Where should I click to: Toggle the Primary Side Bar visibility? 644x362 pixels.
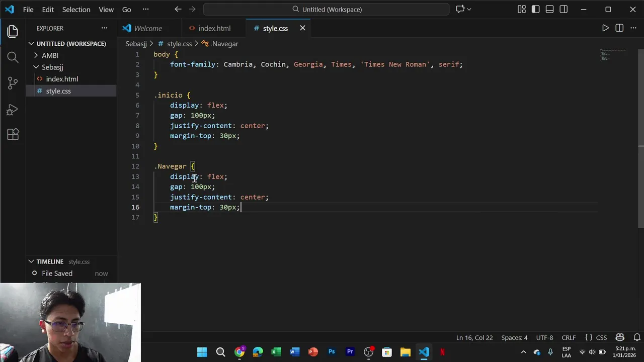click(535, 9)
